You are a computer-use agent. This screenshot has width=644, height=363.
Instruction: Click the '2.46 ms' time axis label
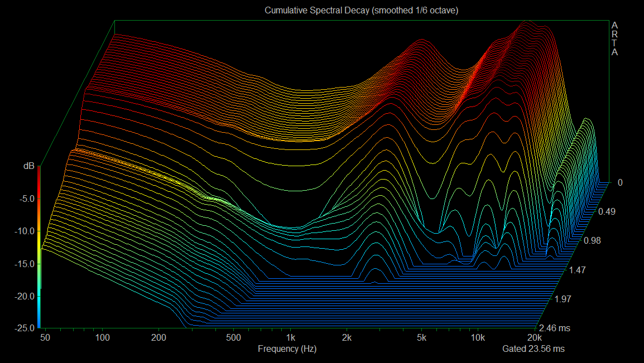(555, 328)
